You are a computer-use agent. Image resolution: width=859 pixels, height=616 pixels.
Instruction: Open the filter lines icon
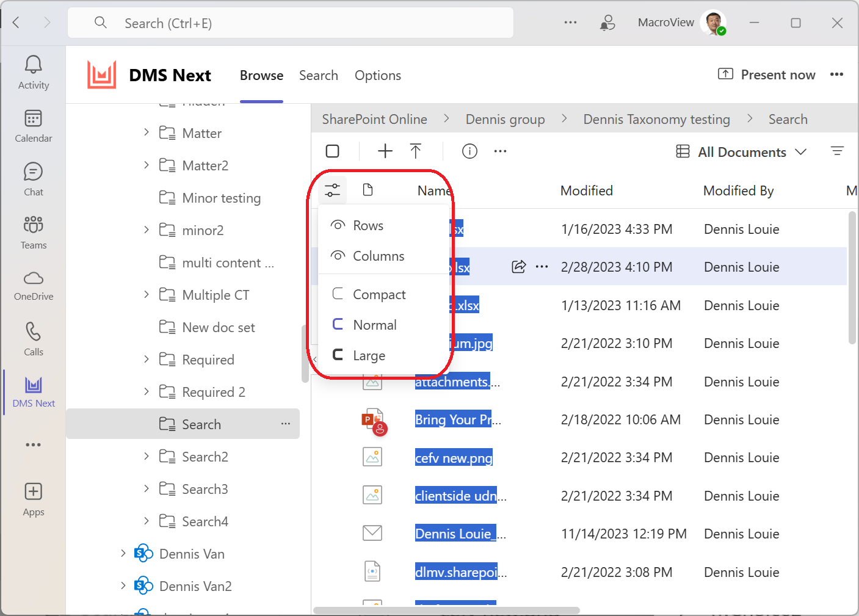837,151
